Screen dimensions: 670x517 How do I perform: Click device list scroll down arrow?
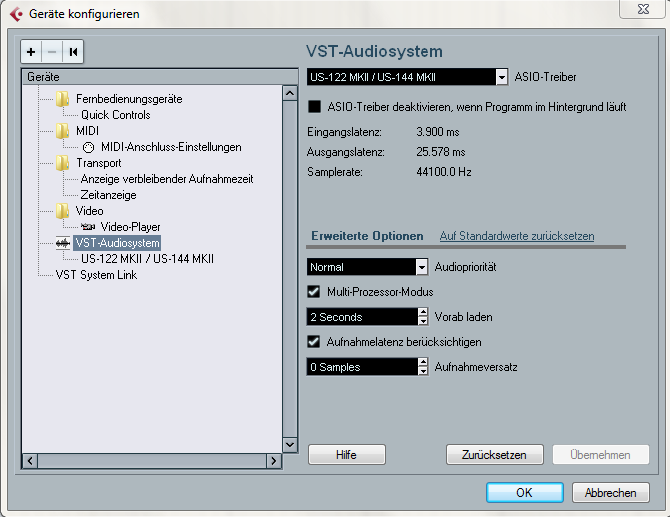290,445
